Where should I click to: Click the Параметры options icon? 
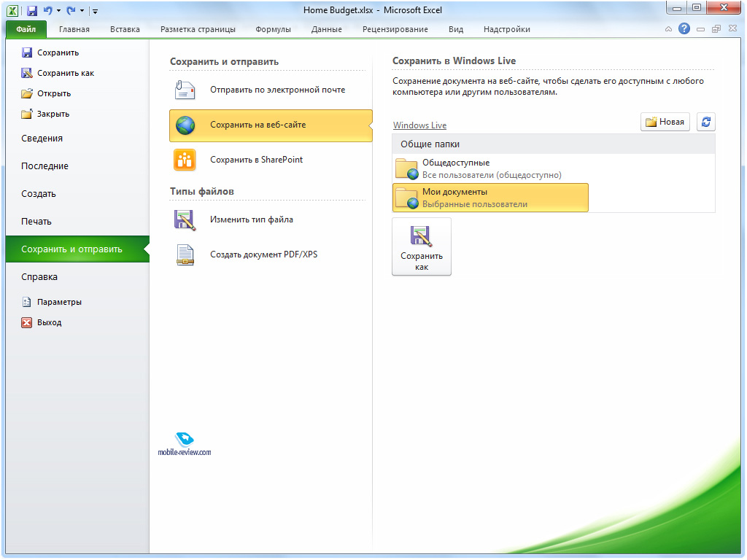[x=27, y=302]
